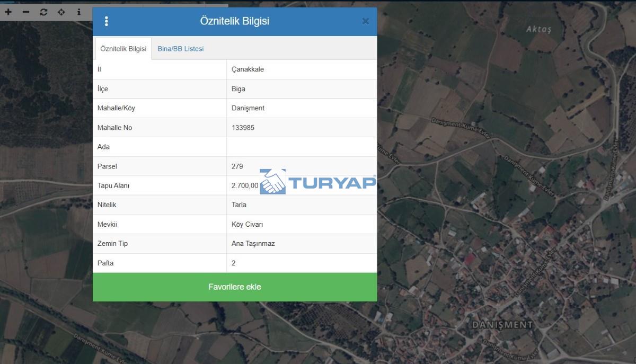Click the Aktaş label on the map
This screenshot has height=364, width=636.
pos(538,29)
